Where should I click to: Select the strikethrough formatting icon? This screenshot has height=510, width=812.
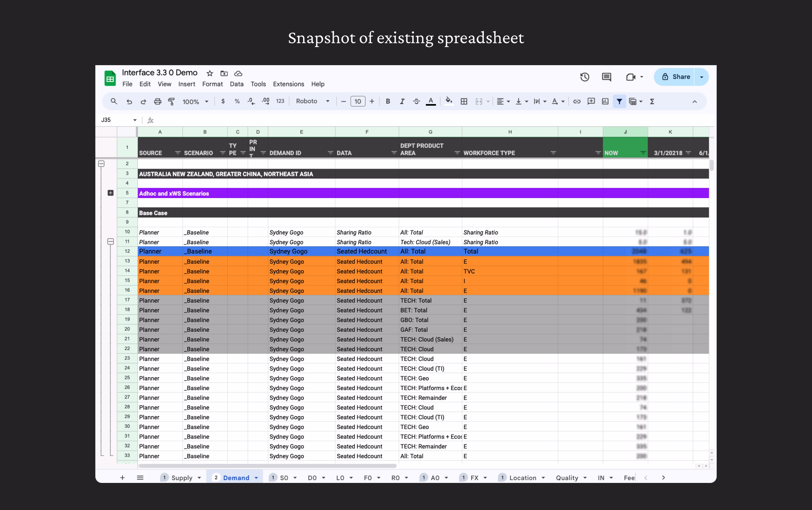pyautogui.click(x=416, y=101)
